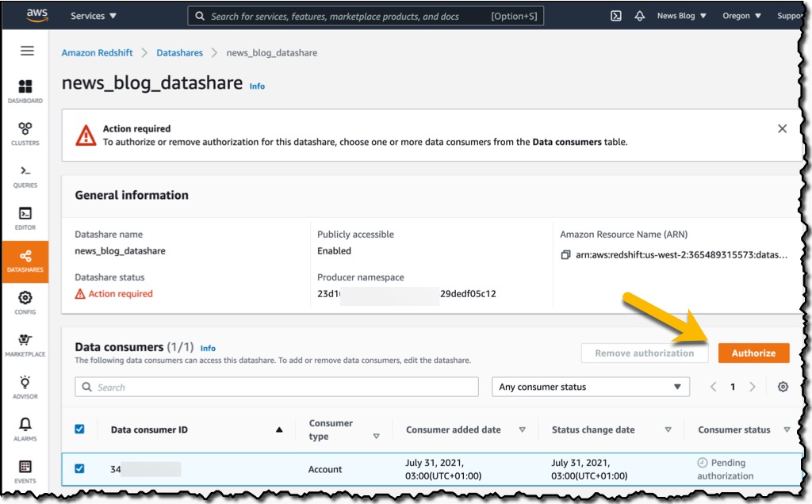Screen dimensions: 812x504
Task: Click the truncated ARN text
Action: point(681,254)
